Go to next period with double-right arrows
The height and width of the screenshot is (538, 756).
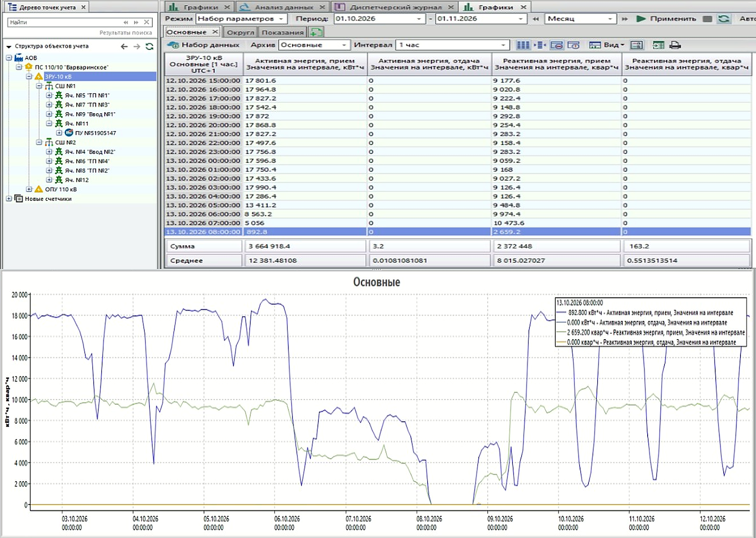(x=625, y=19)
